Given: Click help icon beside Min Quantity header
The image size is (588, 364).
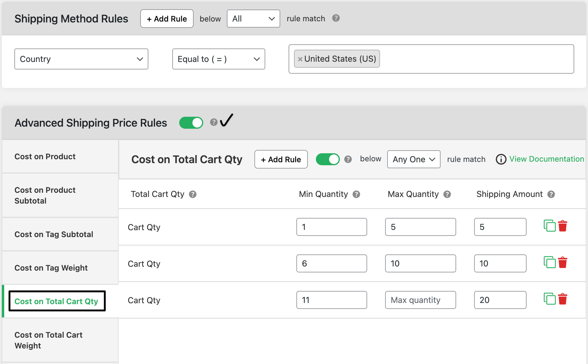Looking at the screenshot, I should pyautogui.click(x=356, y=194).
